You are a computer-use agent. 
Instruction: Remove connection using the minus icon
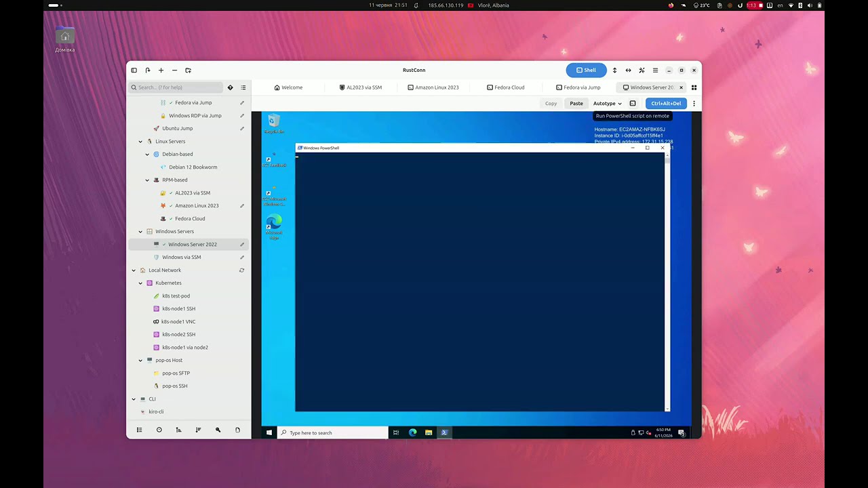pyautogui.click(x=174, y=70)
